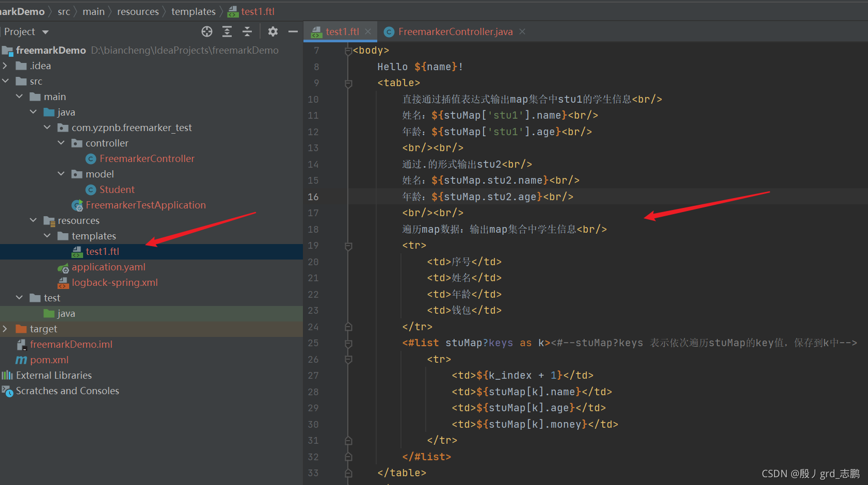Select the Student class in tree
Image resolution: width=868 pixels, height=485 pixels.
pyautogui.click(x=117, y=189)
